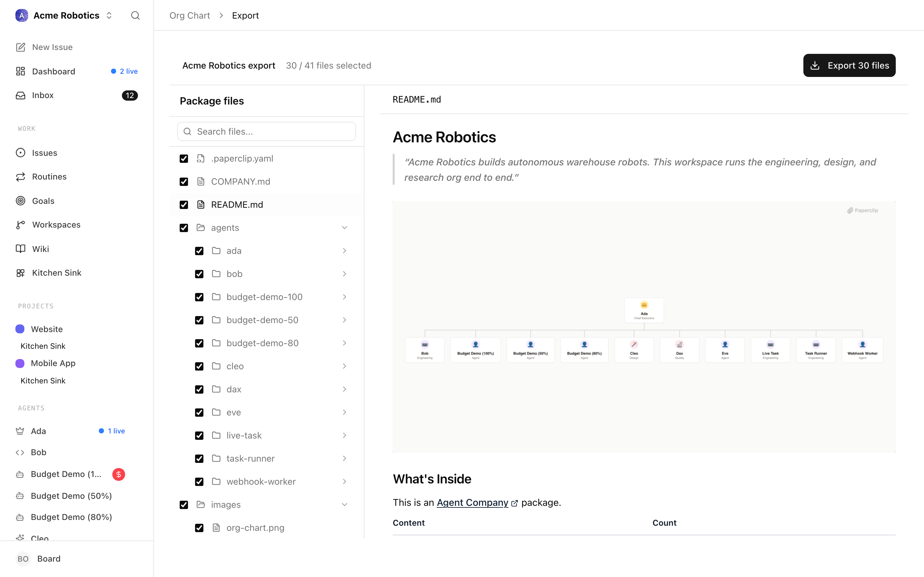Image resolution: width=924 pixels, height=577 pixels.
Task: Open the Inbox tray icon
Action: pos(21,96)
